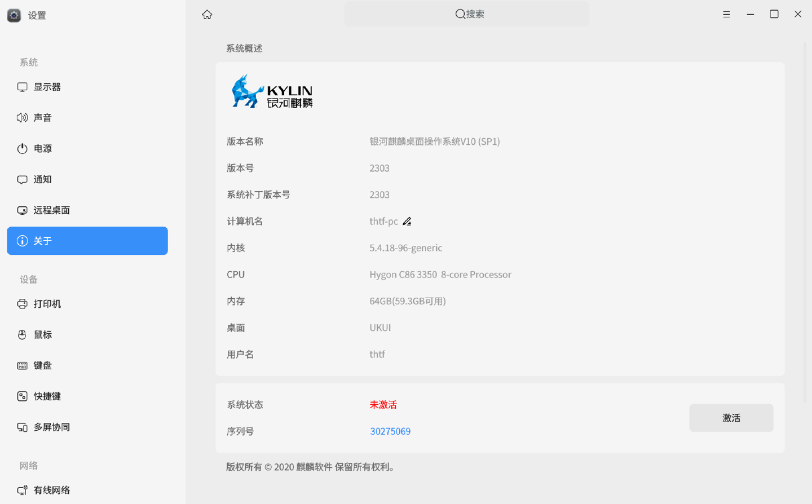This screenshot has width=812, height=504.
Task: Click the home icon in the header
Action: [x=207, y=15]
